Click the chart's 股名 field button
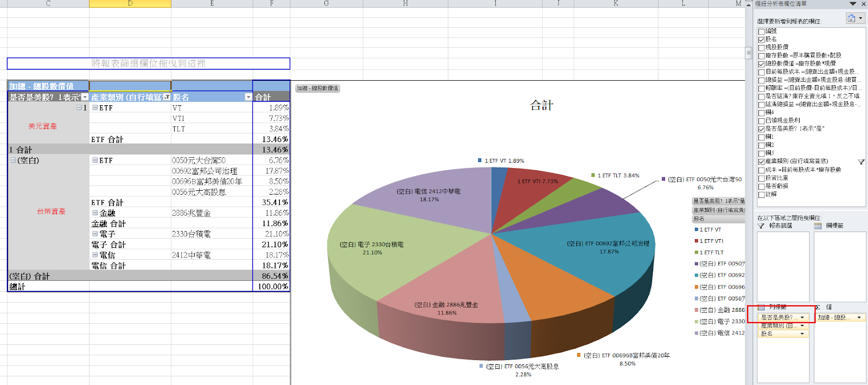 (x=719, y=219)
